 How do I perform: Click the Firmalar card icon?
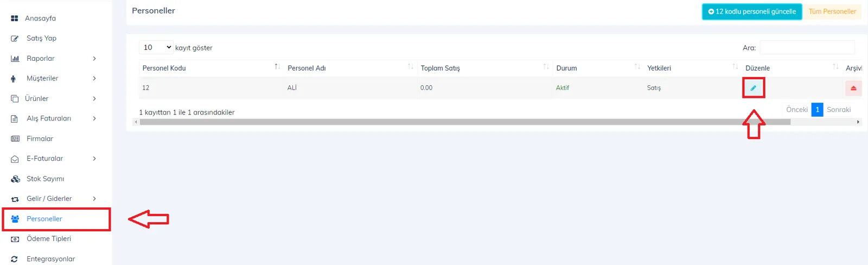click(x=15, y=139)
